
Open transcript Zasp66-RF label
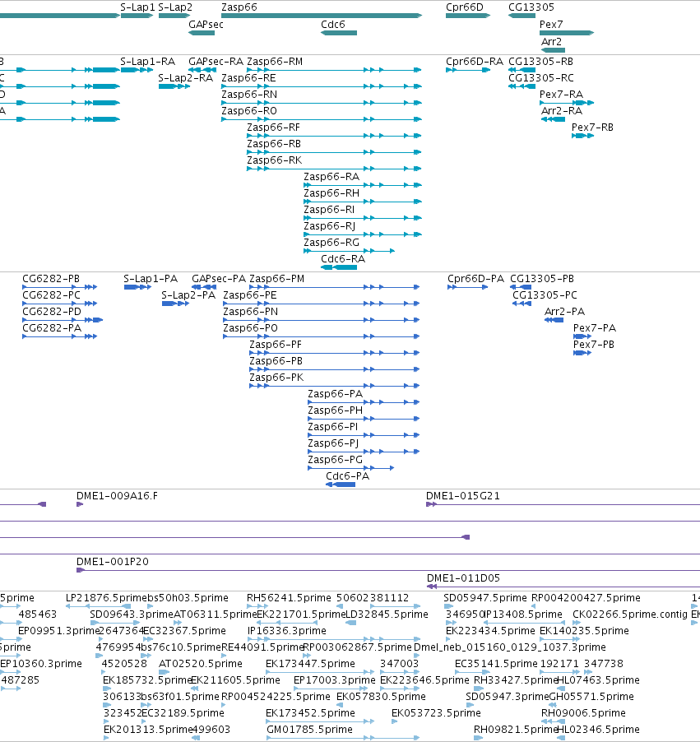click(274, 128)
